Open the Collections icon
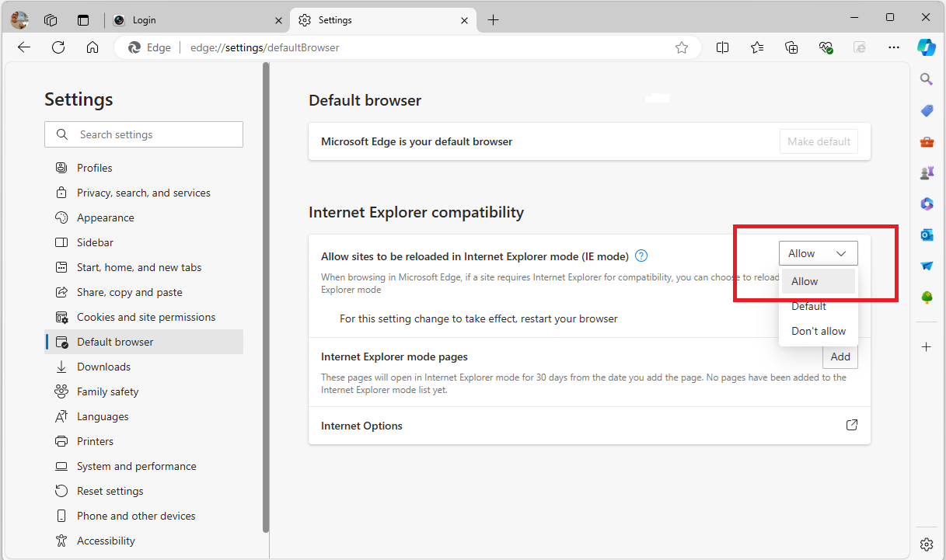Image resolution: width=946 pixels, height=560 pixels. point(791,47)
